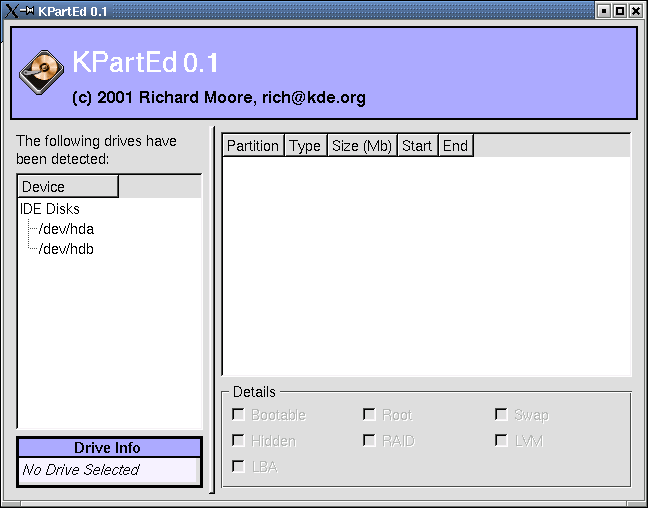Click 'The following drives have been detected' label

(96, 150)
